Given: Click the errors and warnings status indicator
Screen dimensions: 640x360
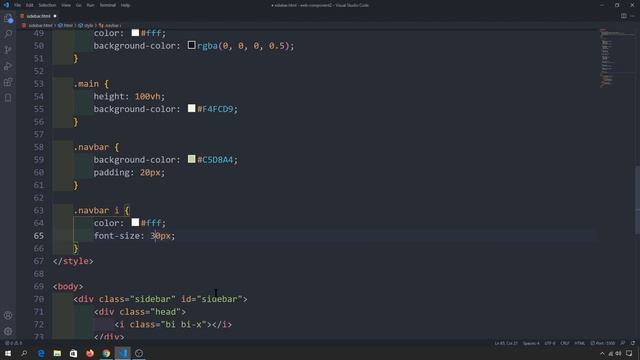Looking at the screenshot, I should tap(13, 343).
